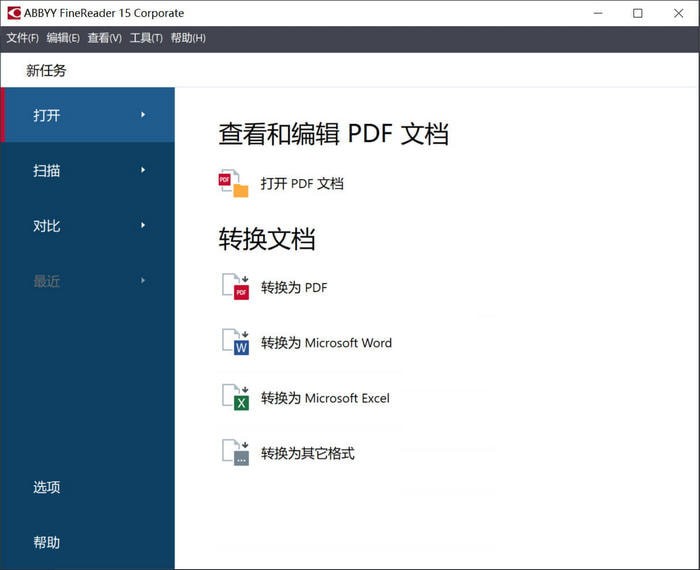Click the 查看和编辑 PDF 文档 heading

click(333, 133)
